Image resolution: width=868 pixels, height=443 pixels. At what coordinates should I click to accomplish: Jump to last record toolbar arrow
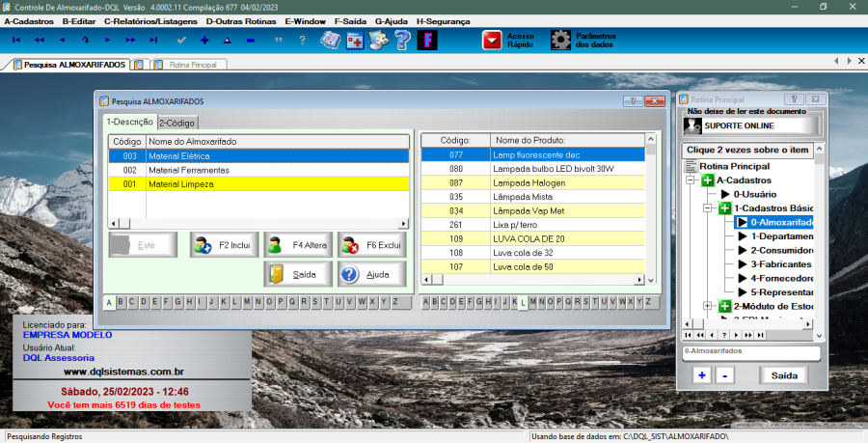click(153, 40)
